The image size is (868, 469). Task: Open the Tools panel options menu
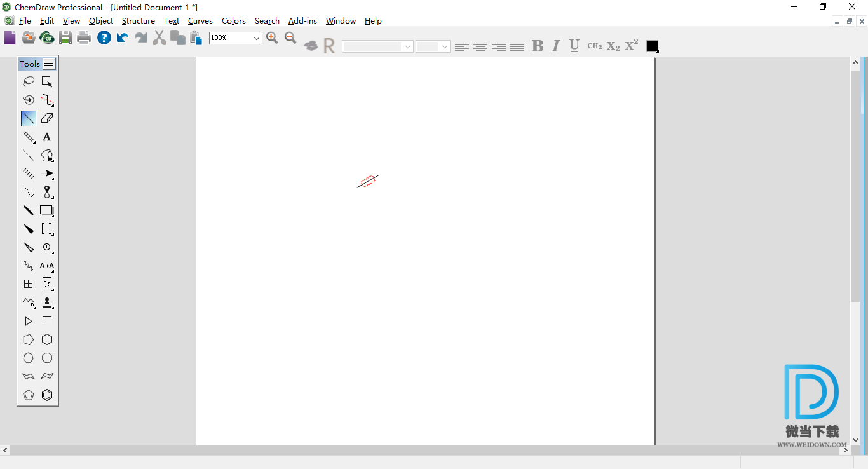[x=49, y=64]
